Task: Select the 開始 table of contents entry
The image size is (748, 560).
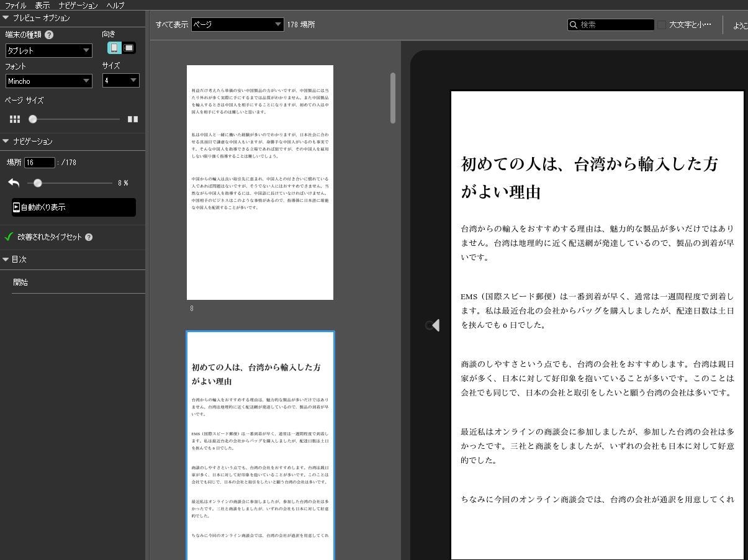Action: tap(20, 282)
